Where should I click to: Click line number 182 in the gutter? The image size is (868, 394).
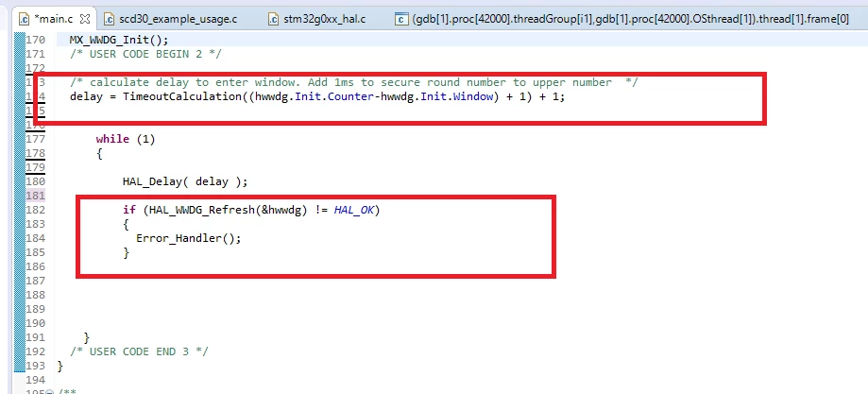pos(36,210)
